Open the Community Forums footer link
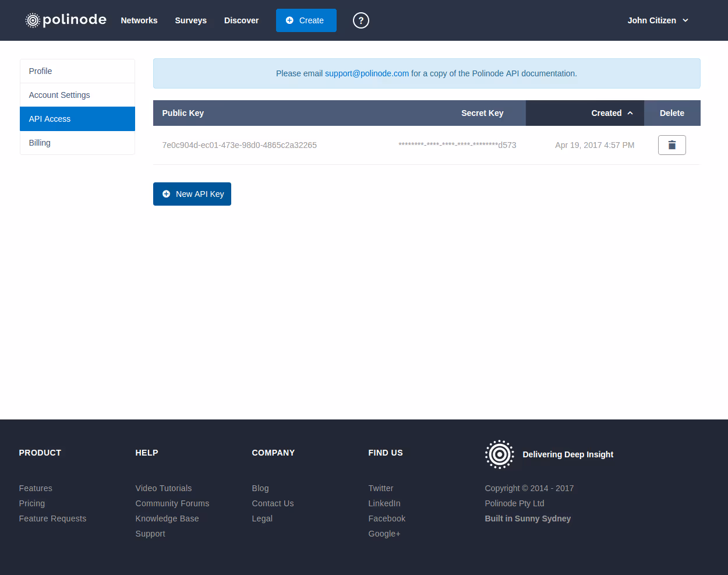 pos(172,503)
